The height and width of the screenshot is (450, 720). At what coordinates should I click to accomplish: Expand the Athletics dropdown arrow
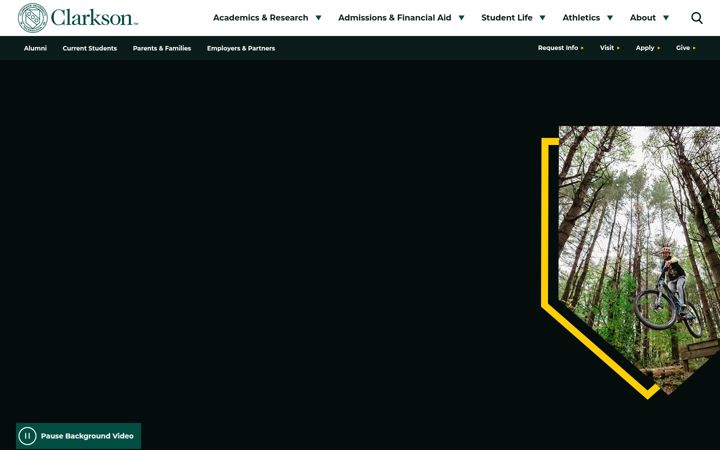coord(610,18)
